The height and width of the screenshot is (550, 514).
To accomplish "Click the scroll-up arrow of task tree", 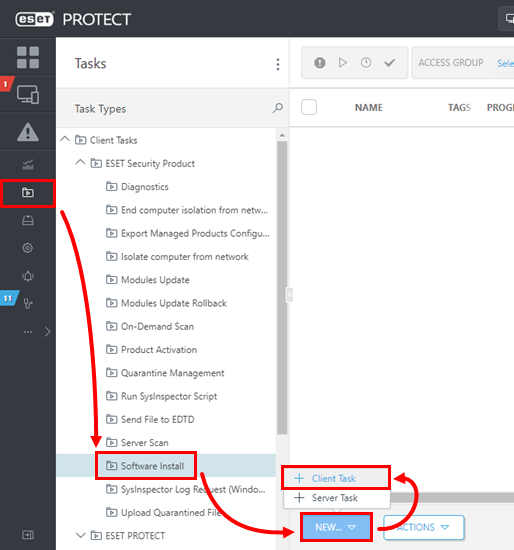I will pos(282,135).
